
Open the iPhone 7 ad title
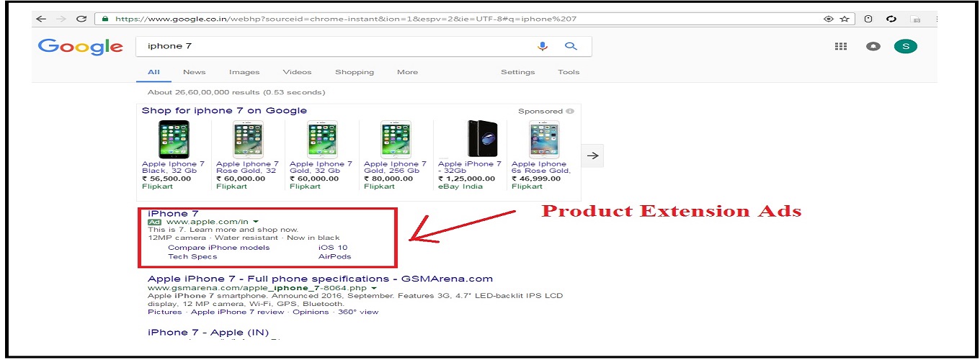[173, 214]
